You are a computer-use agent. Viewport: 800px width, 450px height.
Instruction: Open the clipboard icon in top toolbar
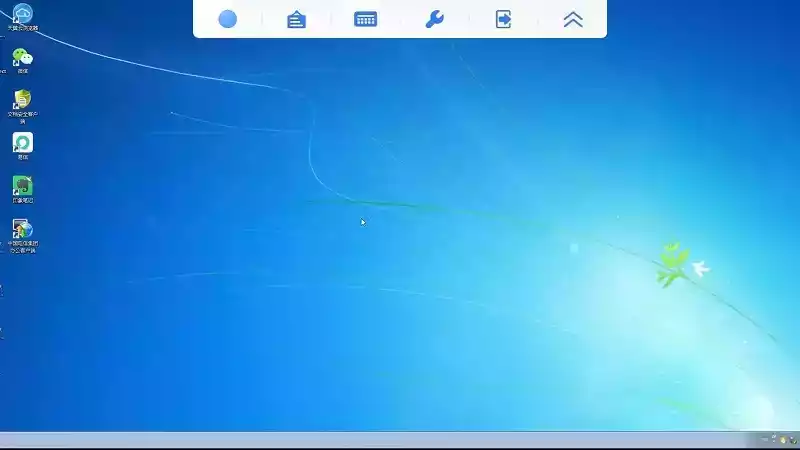296,19
